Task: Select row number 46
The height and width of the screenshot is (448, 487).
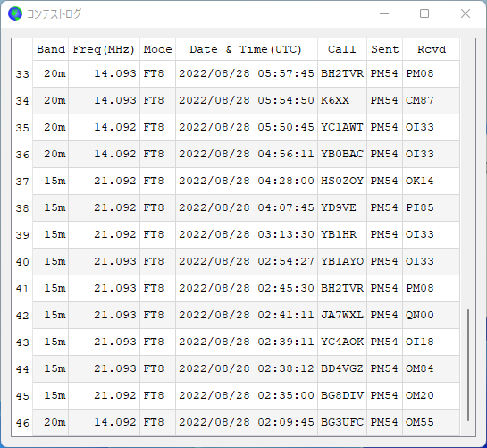Action: pos(22,423)
